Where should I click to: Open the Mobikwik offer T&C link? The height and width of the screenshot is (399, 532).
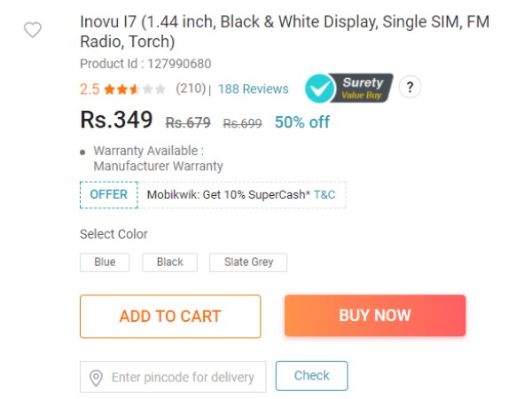(325, 195)
